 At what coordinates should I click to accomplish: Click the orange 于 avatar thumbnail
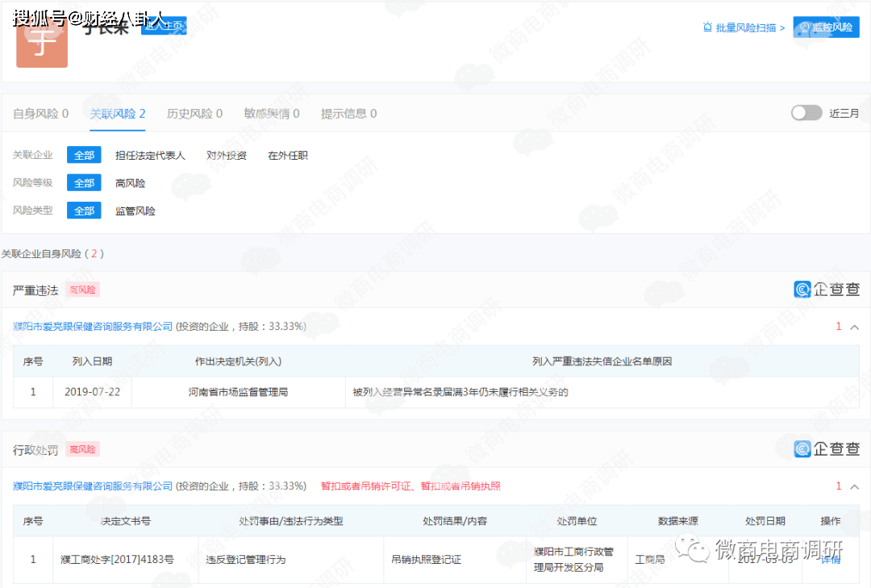[42, 45]
